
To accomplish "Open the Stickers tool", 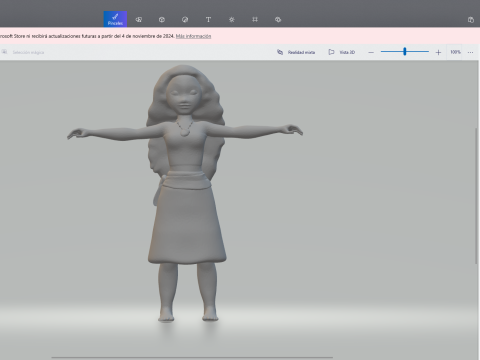I will point(185,20).
